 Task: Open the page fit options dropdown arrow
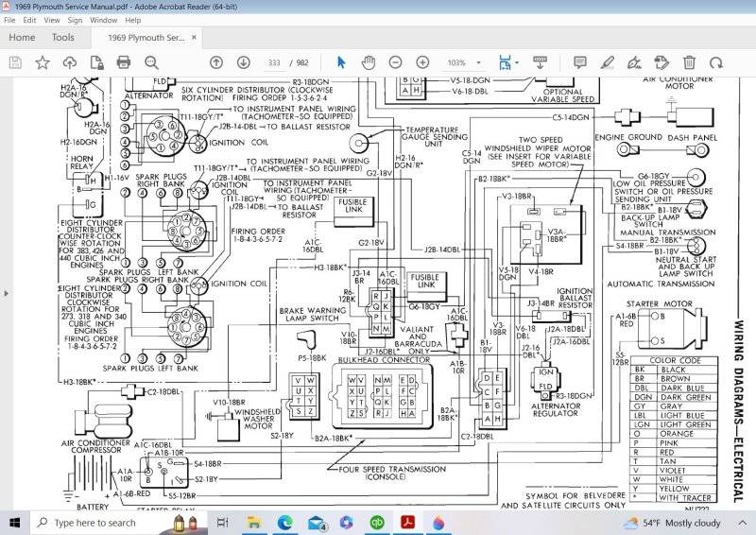[x=517, y=62]
